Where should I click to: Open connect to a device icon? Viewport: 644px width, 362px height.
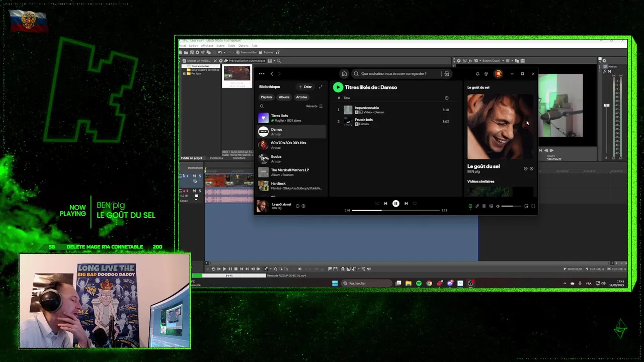[491, 206]
